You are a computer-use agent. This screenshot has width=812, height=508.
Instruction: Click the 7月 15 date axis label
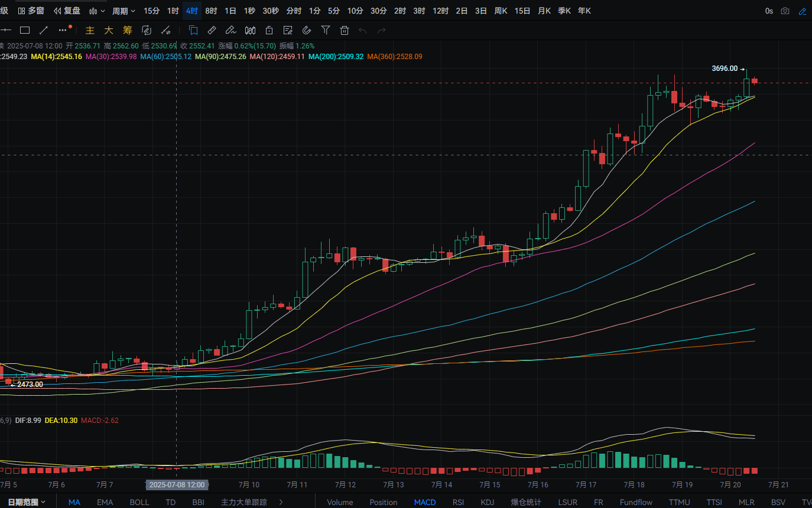tap(491, 484)
